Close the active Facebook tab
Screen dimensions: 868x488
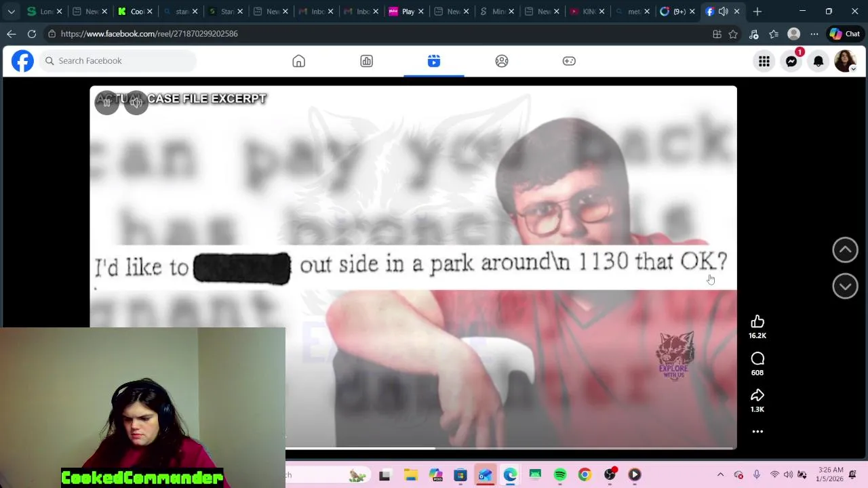[x=736, y=12]
